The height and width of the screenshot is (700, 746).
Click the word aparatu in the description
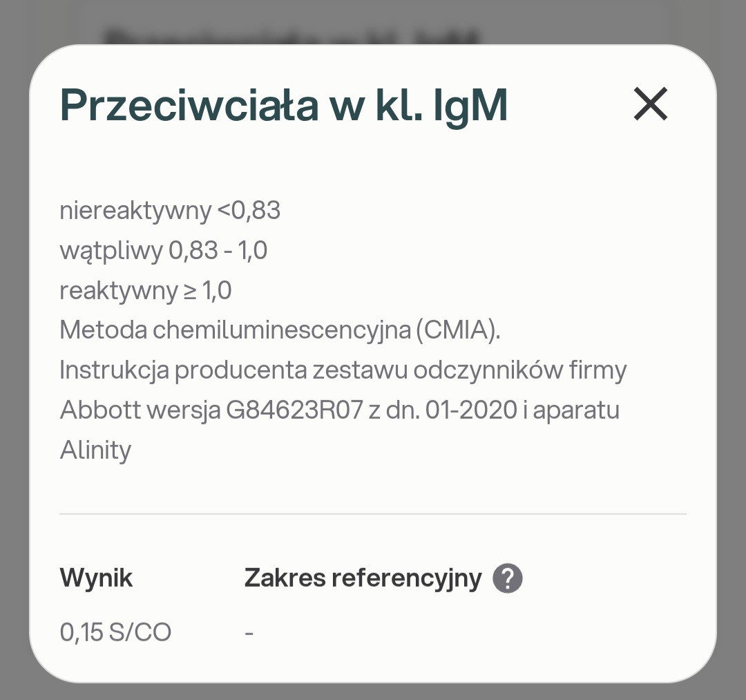coord(576,410)
